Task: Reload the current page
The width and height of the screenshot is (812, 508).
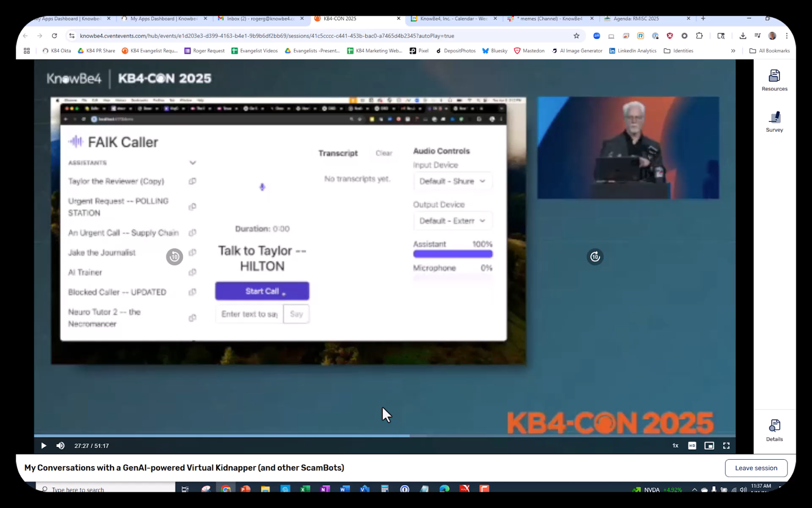Action: point(54,36)
